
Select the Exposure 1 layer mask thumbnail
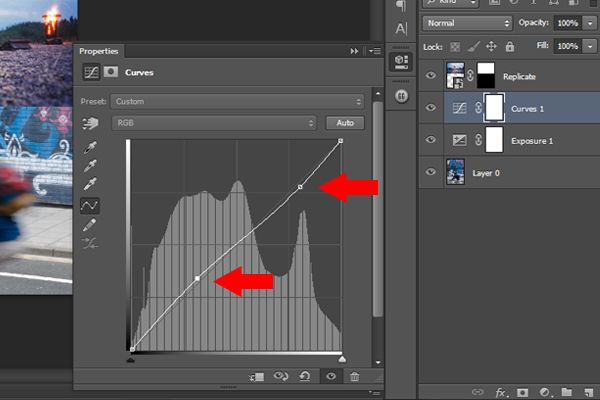point(494,140)
